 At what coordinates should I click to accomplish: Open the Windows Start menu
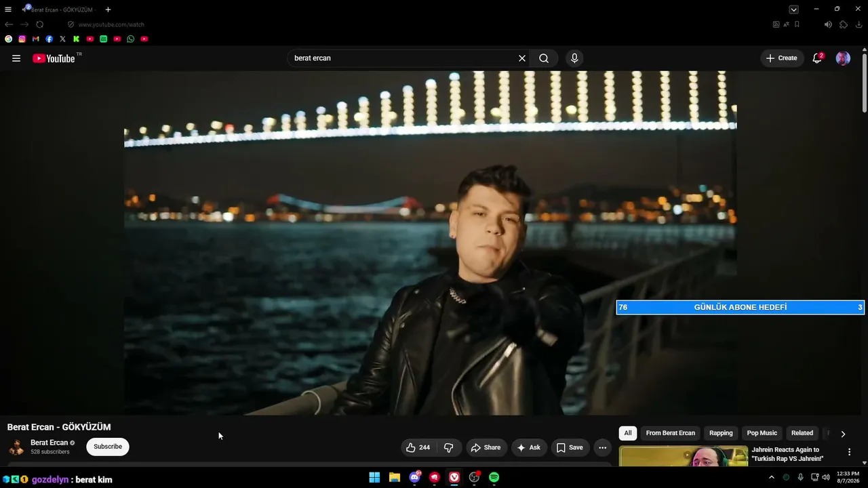(374, 477)
